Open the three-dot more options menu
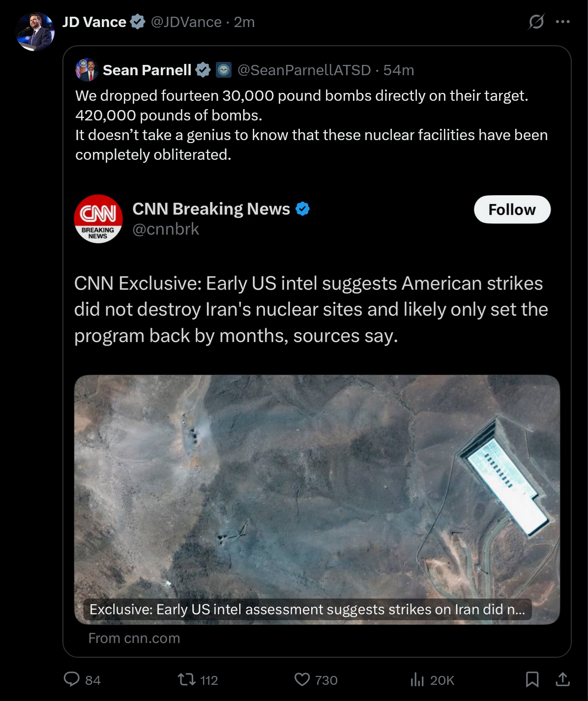Screen dimensions: 588x701 [563, 22]
